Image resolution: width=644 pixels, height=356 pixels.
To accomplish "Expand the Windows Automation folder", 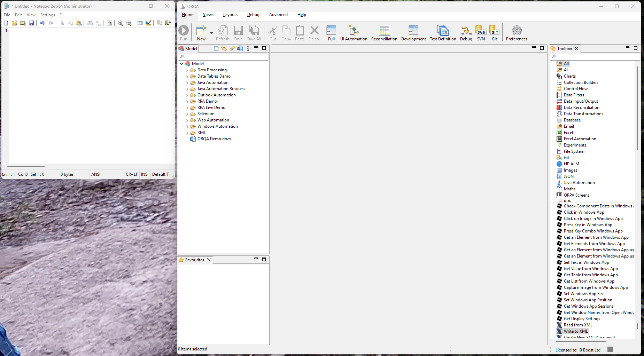I will click(187, 127).
